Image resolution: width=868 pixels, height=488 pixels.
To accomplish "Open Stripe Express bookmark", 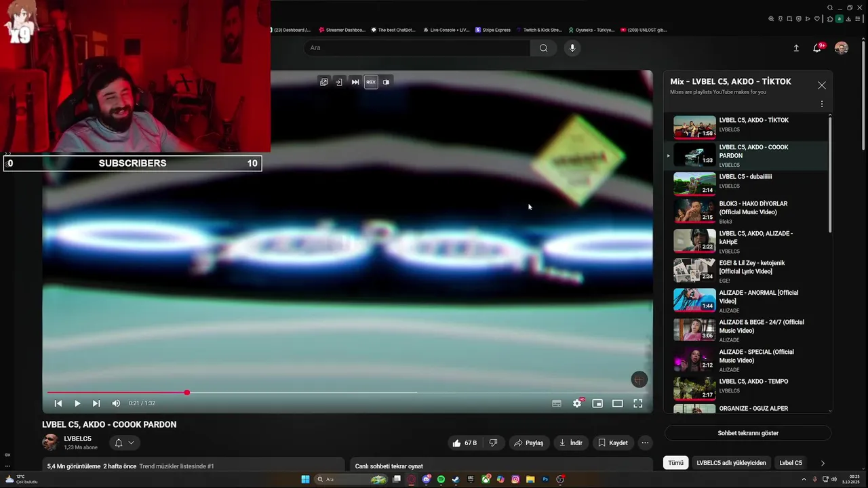I will click(494, 30).
